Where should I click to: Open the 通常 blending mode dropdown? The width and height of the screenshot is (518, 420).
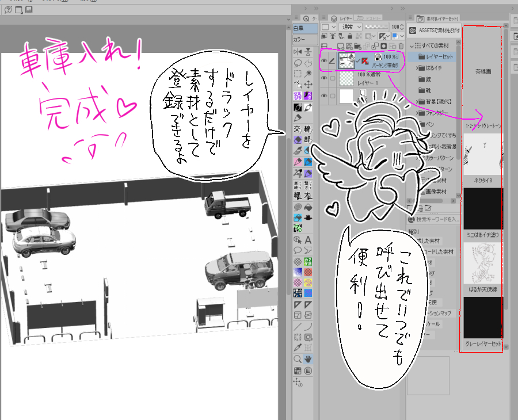coord(350,27)
